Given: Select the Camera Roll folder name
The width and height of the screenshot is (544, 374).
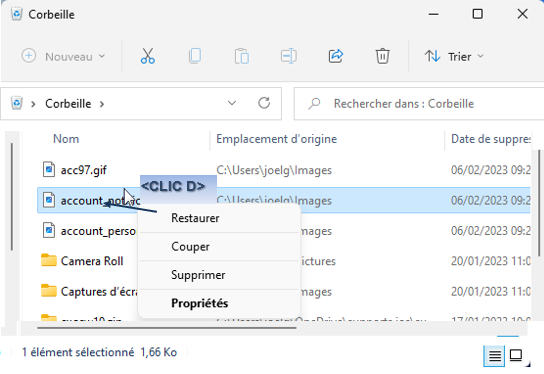Looking at the screenshot, I should click(92, 261).
